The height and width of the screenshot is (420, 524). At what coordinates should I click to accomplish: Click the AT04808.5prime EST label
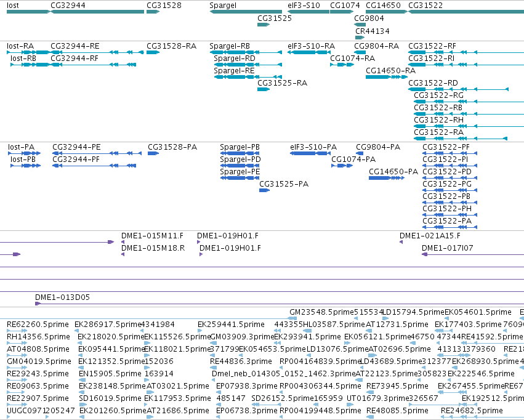click(x=38, y=349)
